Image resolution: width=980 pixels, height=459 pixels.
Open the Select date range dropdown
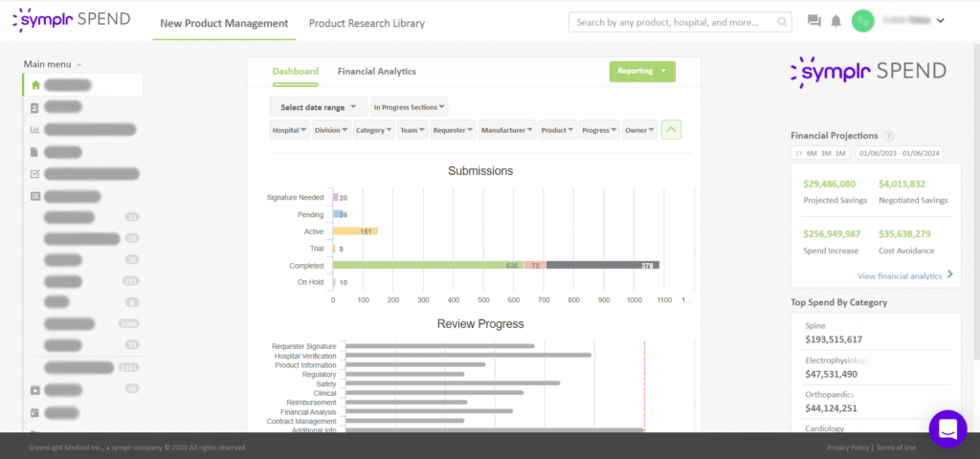[x=318, y=107]
